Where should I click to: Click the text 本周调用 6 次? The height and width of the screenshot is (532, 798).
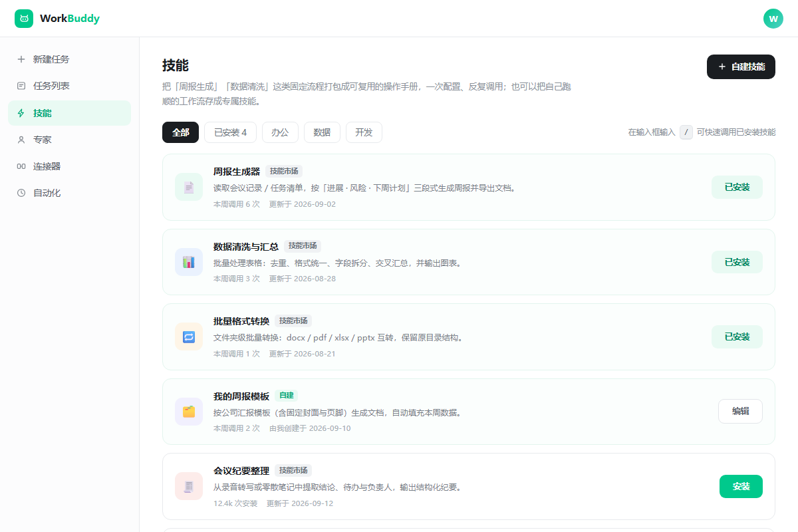[237, 204]
